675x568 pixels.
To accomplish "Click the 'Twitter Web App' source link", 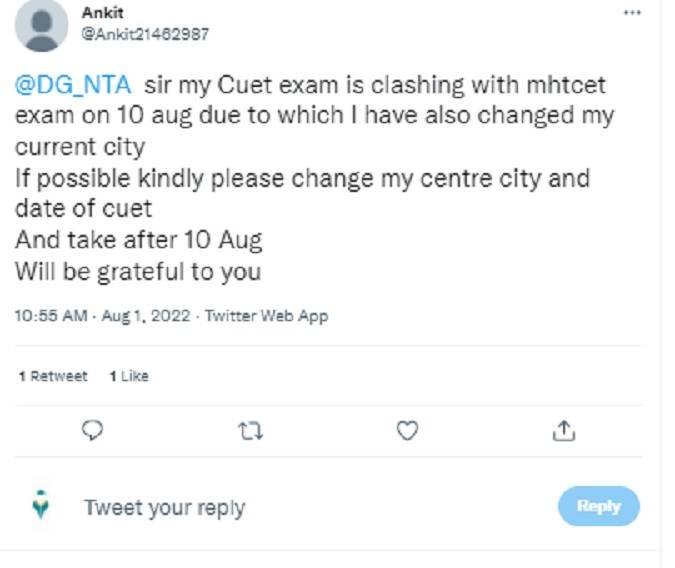I will pyautogui.click(x=267, y=316).
